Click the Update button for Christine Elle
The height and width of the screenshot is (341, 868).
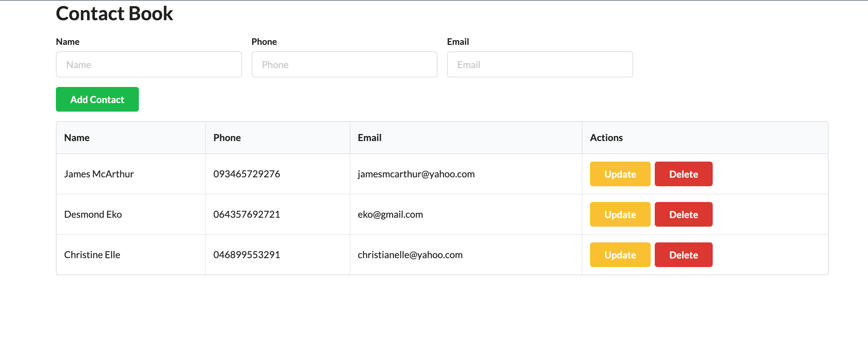point(619,254)
